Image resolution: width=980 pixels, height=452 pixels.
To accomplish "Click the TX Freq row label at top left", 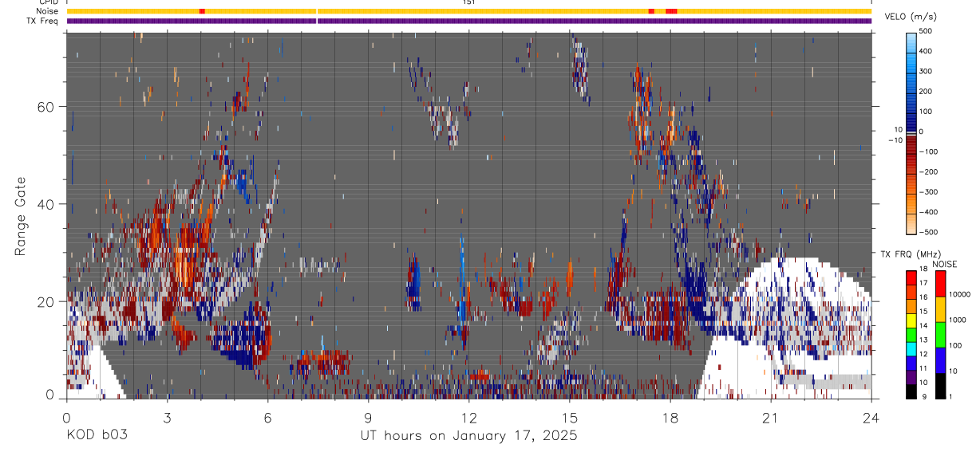I will click(x=43, y=21).
